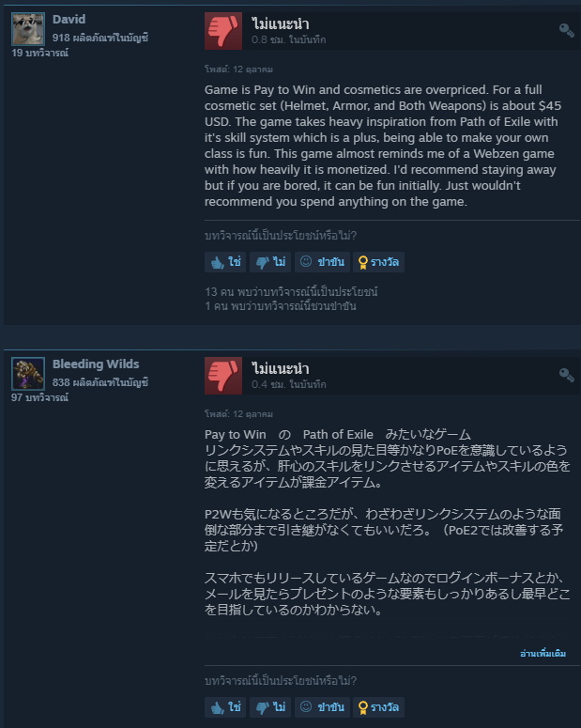Open Bleeding Wilds' profile avatar
Viewport: 581px width, 728px height.
tap(28, 373)
